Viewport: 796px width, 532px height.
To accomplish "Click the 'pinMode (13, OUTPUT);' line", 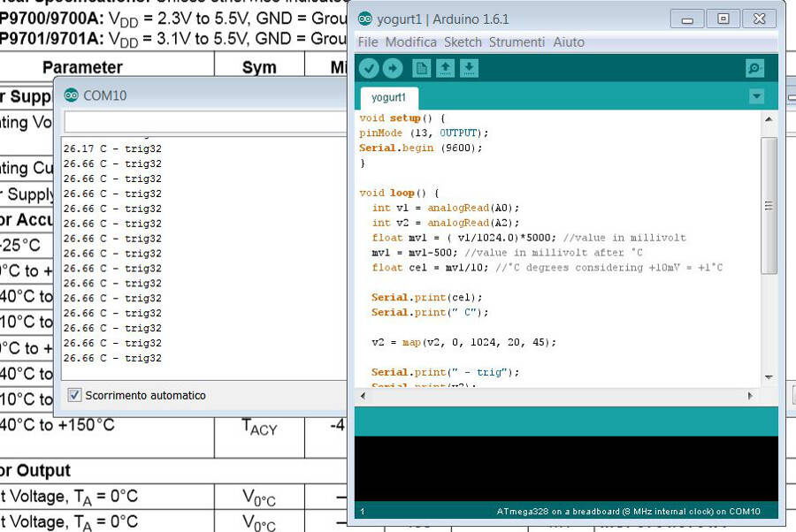I will [x=424, y=133].
